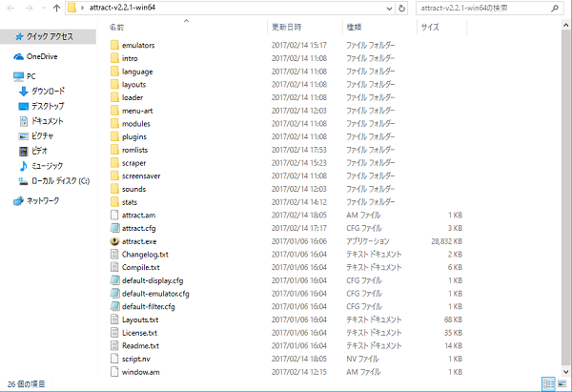Click the search magnifier icon
This screenshot has height=392, width=572.
pos(555,8)
